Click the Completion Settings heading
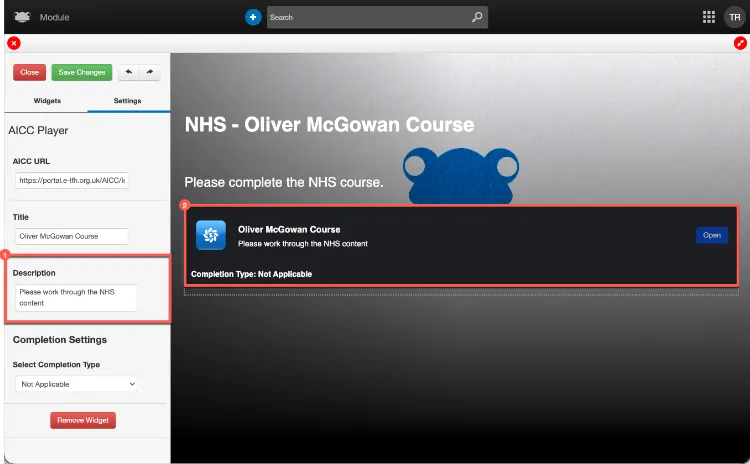 click(x=60, y=340)
